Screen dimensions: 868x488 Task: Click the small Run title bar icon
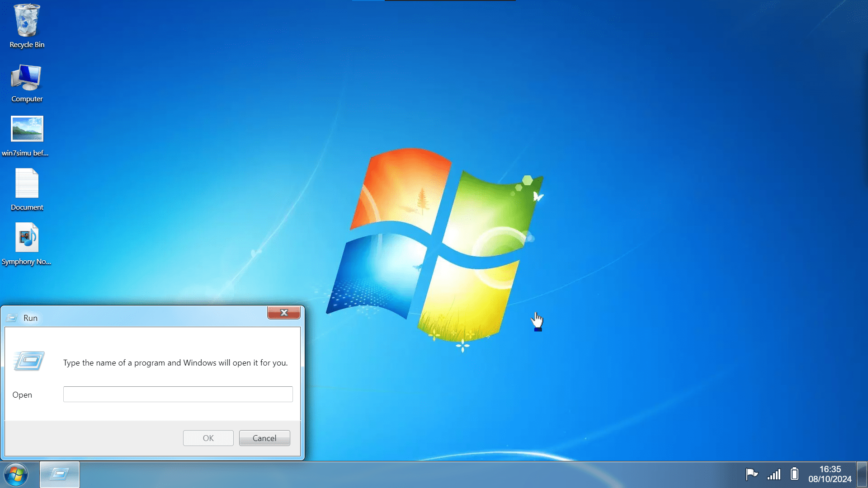pos(12,318)
